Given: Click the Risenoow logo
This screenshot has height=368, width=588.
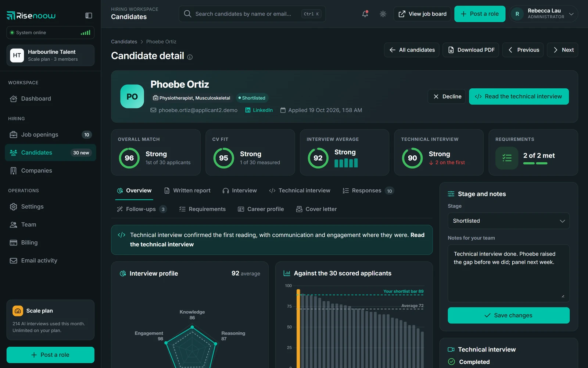Looking at the screenshot, I should click(x=31, y=15).
